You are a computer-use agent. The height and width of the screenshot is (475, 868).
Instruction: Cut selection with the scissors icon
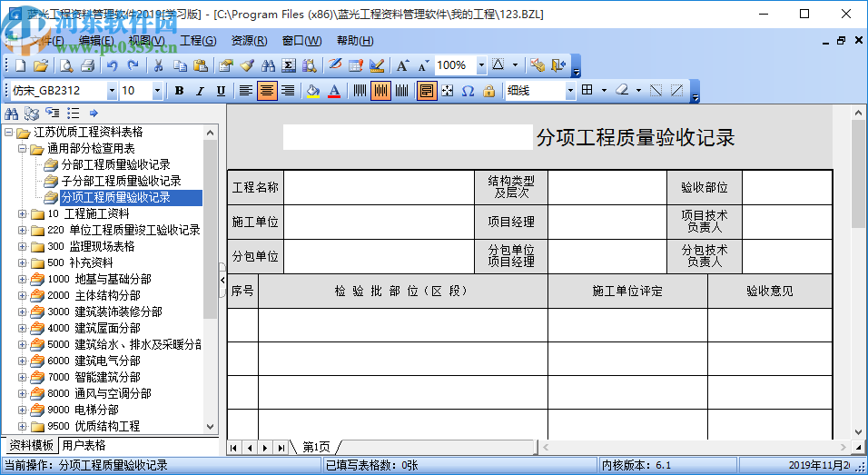(158, 65)
